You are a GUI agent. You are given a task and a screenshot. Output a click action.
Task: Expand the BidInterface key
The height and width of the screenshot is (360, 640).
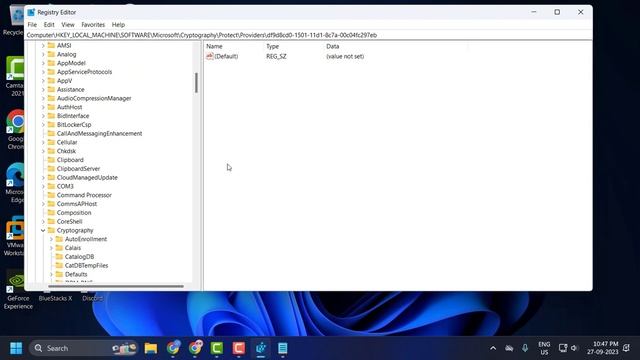[x=43, y=116]
